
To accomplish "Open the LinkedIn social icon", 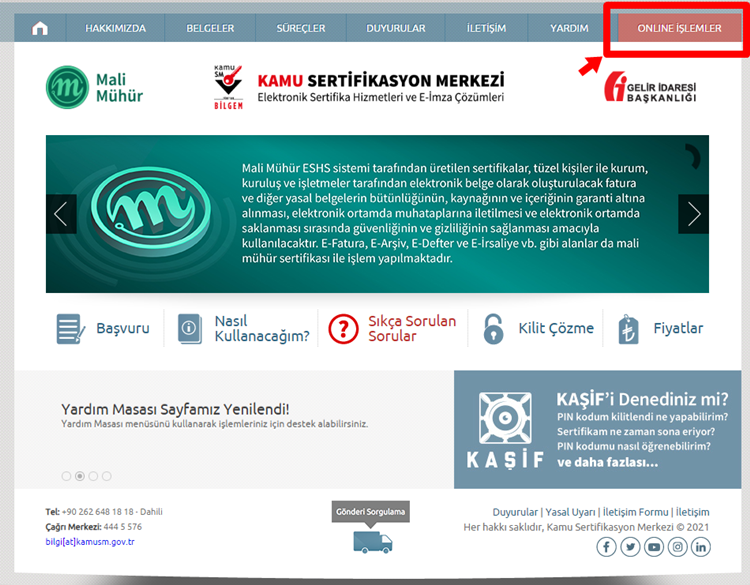I will (x=701, y=547).
